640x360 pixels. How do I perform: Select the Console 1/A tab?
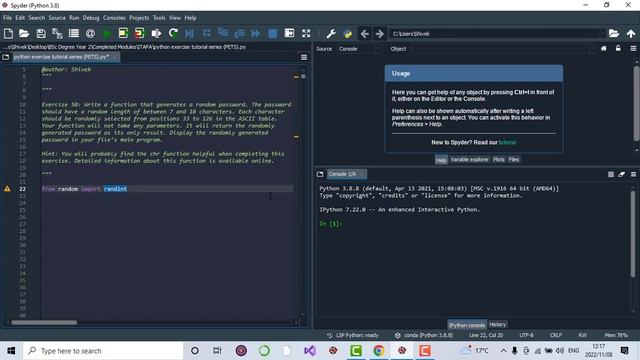pyautogui.click(x=346, y=174)
